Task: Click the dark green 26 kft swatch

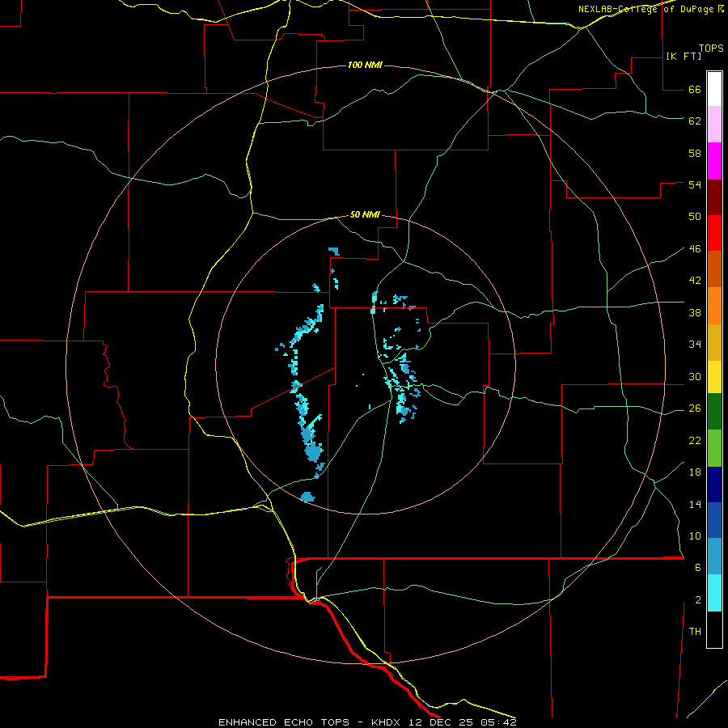Action: [x=714, y=412]
